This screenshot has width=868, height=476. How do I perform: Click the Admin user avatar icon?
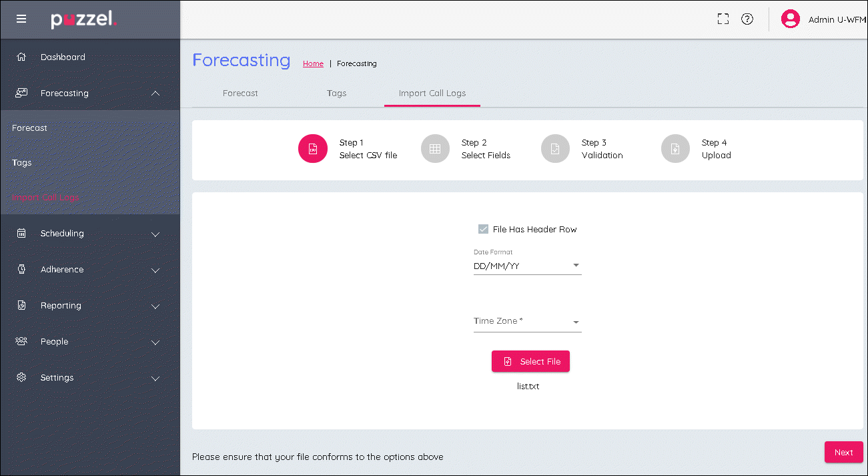(790, 19)
